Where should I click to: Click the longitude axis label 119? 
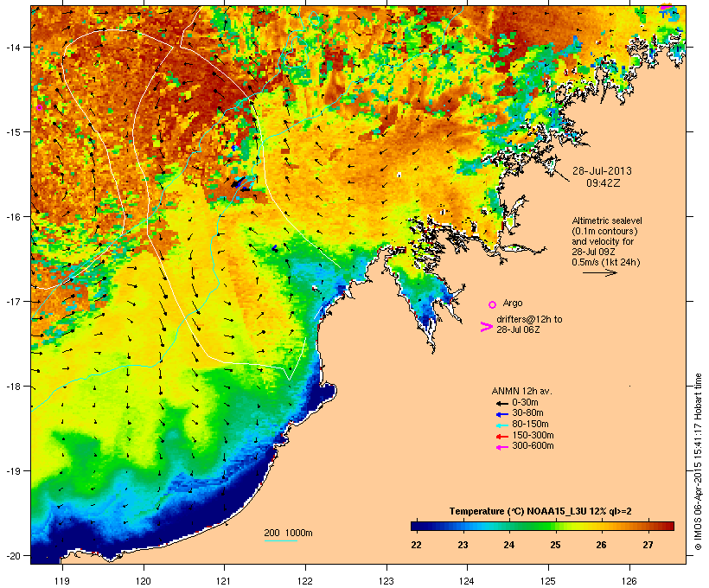point(62,581)
